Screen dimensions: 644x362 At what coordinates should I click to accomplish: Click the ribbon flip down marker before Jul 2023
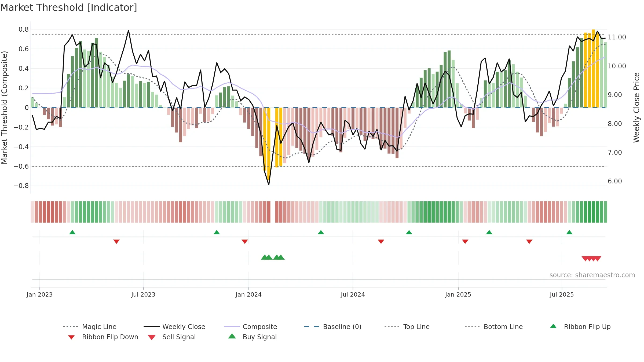pyautogui.click(x=116, y=242)
